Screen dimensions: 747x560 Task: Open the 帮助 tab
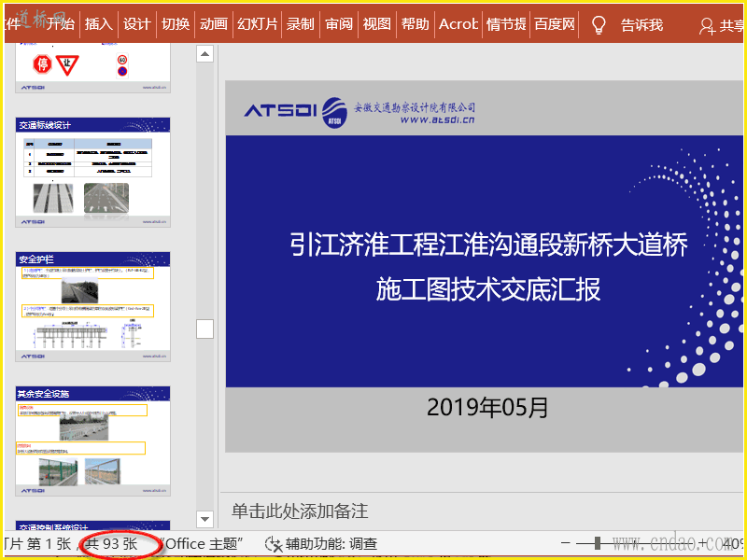click(x=415, y=24)
